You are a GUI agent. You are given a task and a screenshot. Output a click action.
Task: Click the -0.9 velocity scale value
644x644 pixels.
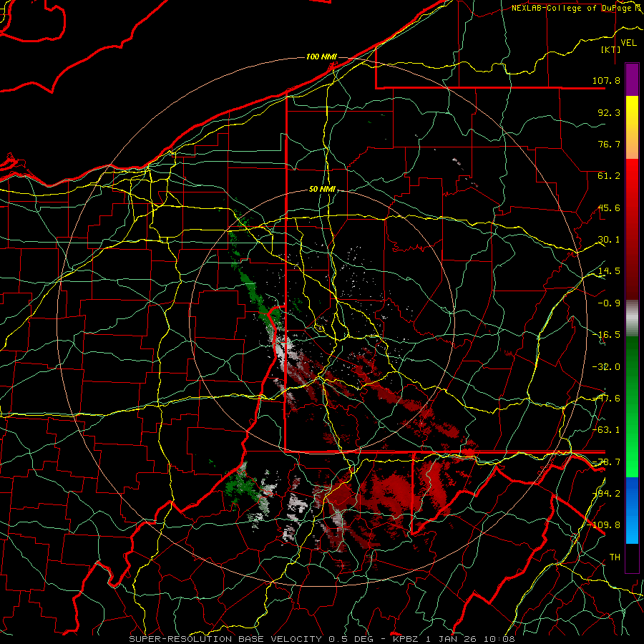[609, 303]
